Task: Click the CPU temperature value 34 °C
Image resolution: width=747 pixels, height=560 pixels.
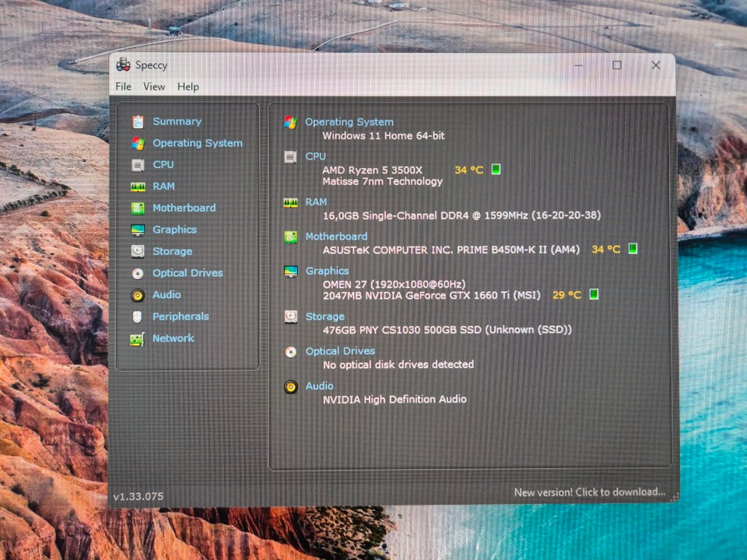Action: 469,170
